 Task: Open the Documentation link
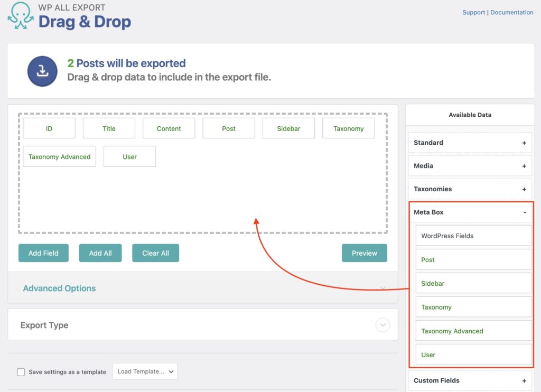click(511, 12)
